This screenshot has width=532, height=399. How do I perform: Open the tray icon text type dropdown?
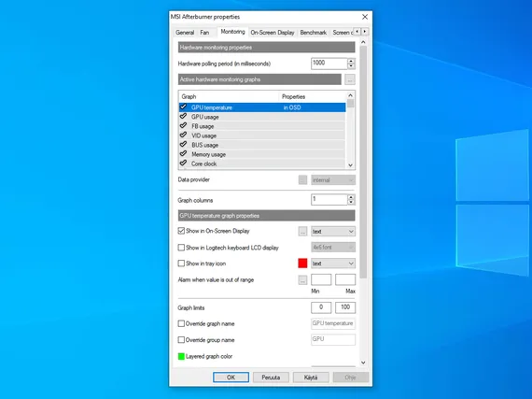tap(333, 264)
